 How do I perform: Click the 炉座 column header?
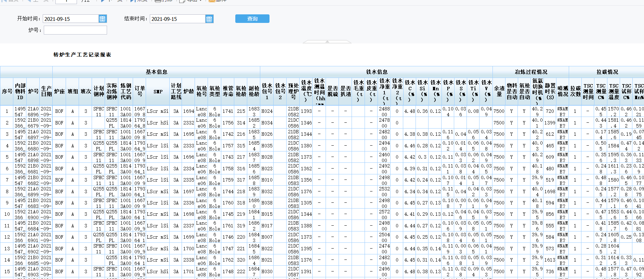59,91
